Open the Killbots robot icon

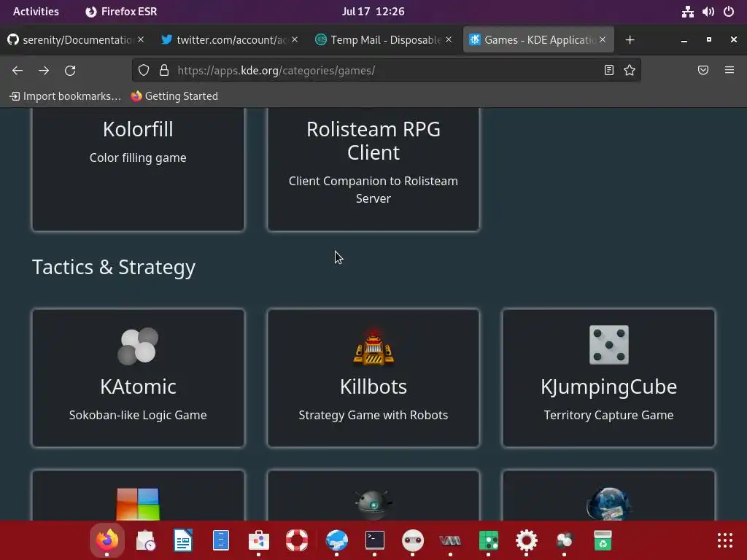tap(373, 346)
